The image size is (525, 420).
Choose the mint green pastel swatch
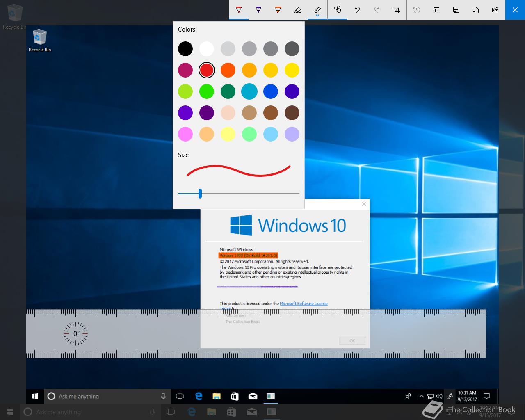coord(249,134)
